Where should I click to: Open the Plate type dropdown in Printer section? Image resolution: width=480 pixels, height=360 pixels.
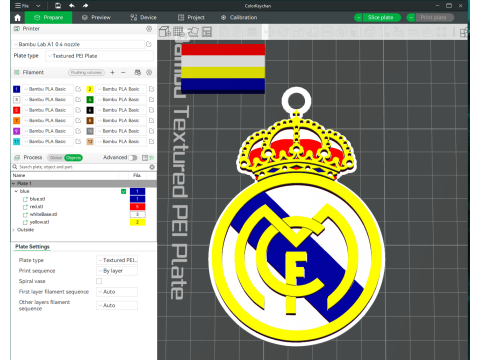(x=99, y=56)
